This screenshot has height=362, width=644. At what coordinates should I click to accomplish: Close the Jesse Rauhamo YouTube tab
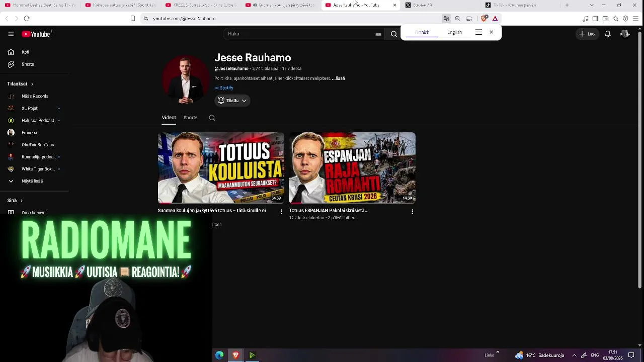[395, 5]
